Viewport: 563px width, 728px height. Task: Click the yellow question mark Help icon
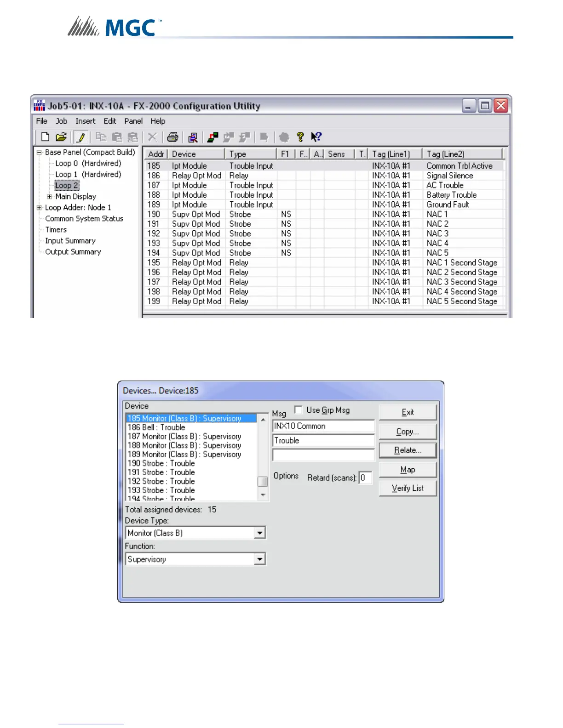300,137
